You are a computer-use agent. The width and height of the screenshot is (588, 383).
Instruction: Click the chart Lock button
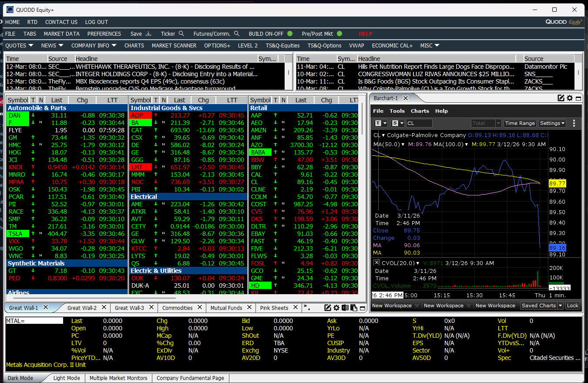[573, 306]
